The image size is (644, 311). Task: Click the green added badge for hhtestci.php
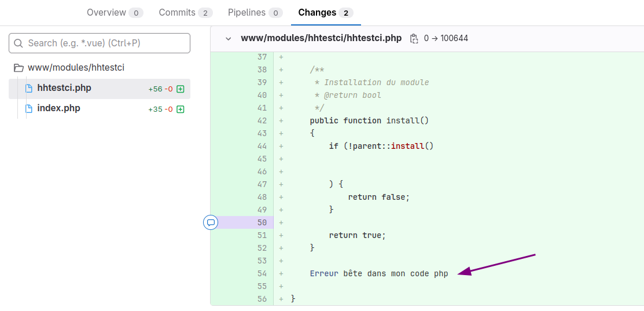(x=180, y=89)
